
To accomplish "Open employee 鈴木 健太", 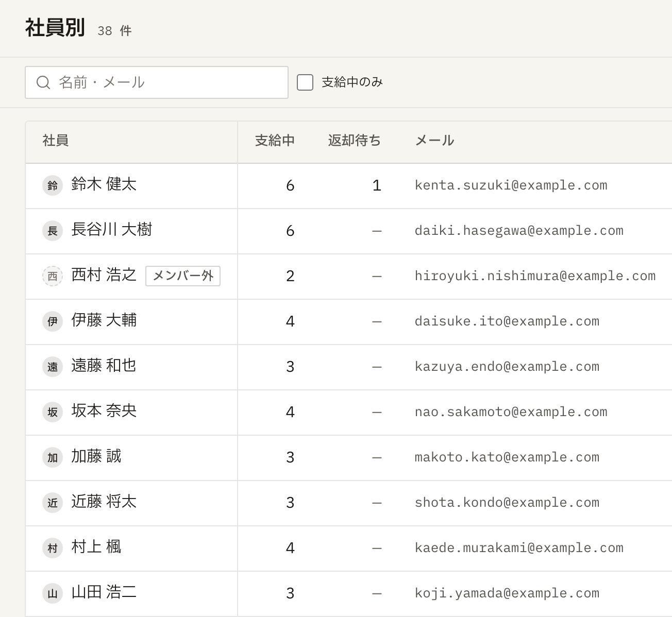I will (104, 184).
